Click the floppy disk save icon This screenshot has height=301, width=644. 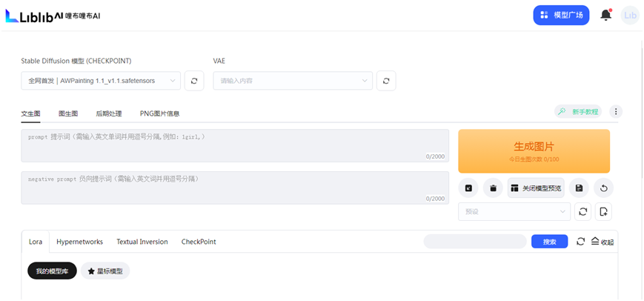click(579, 188)
